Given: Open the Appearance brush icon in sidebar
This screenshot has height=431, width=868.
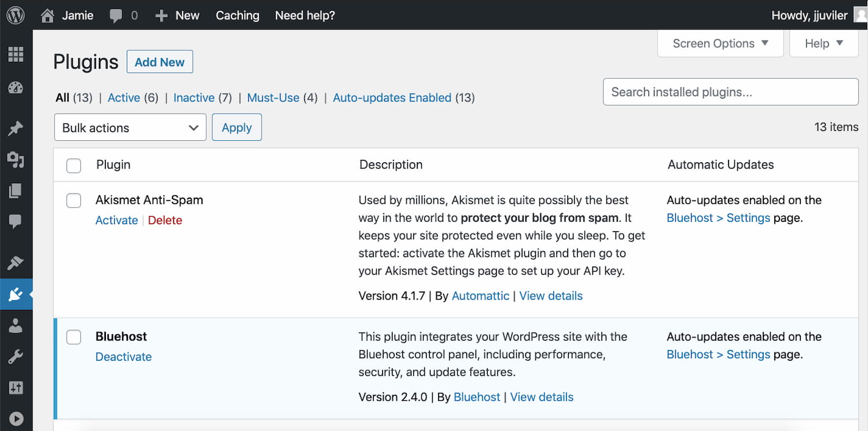Looking at the screenshot, I should click(x=16, y=263).
